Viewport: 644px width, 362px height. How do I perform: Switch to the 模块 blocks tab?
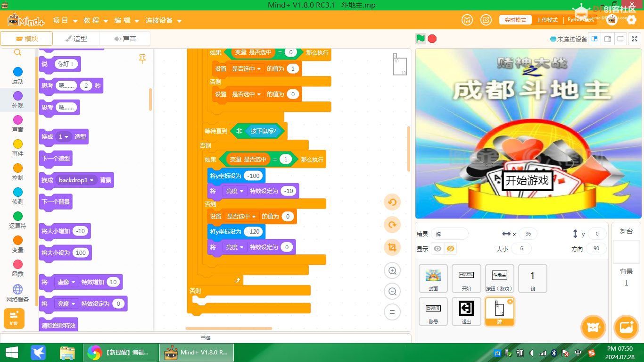pos(26,39)
